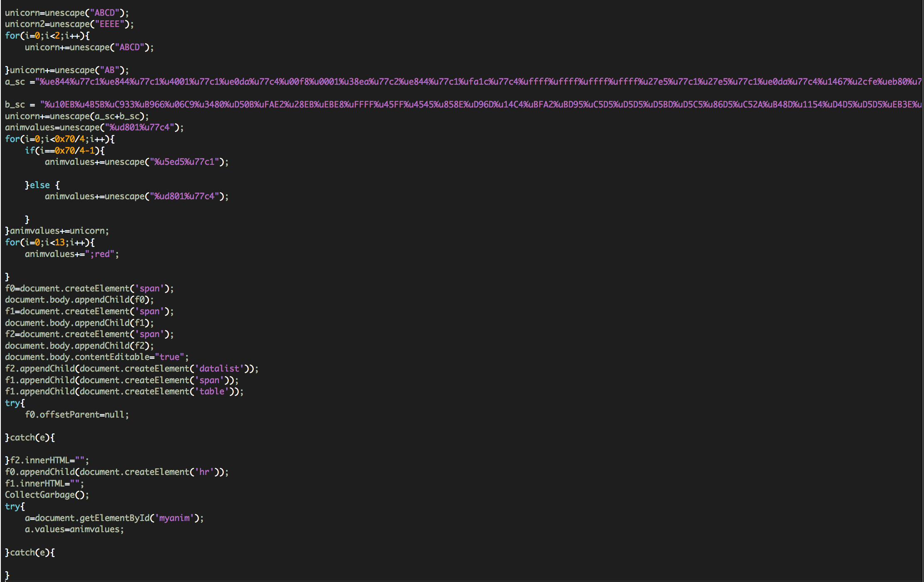Click the }else { line
The height and width of the screenshot is (582, 924).
click(42, 185)
